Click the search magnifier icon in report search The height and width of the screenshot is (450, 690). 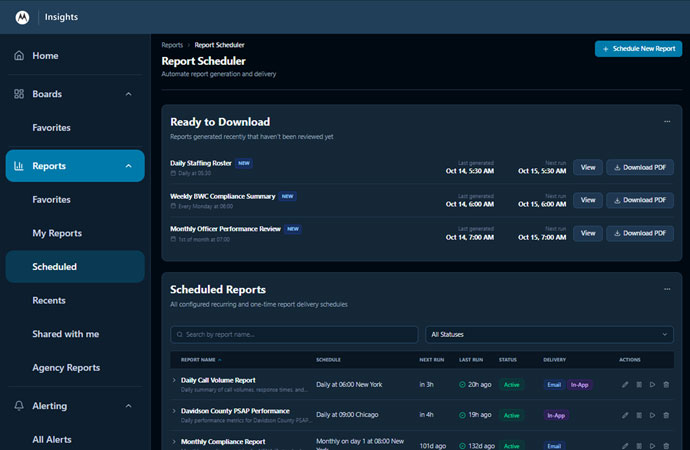click(180, 334)
